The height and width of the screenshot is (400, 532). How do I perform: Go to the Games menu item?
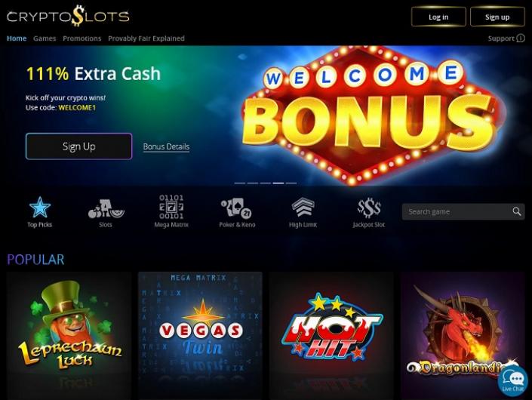45,38
